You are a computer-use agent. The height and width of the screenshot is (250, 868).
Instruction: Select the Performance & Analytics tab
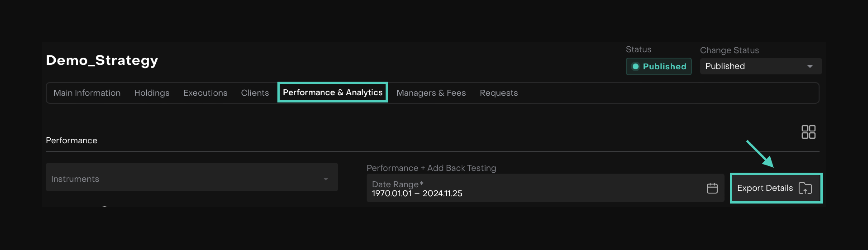pyautogui.click(x=332, y=92)
